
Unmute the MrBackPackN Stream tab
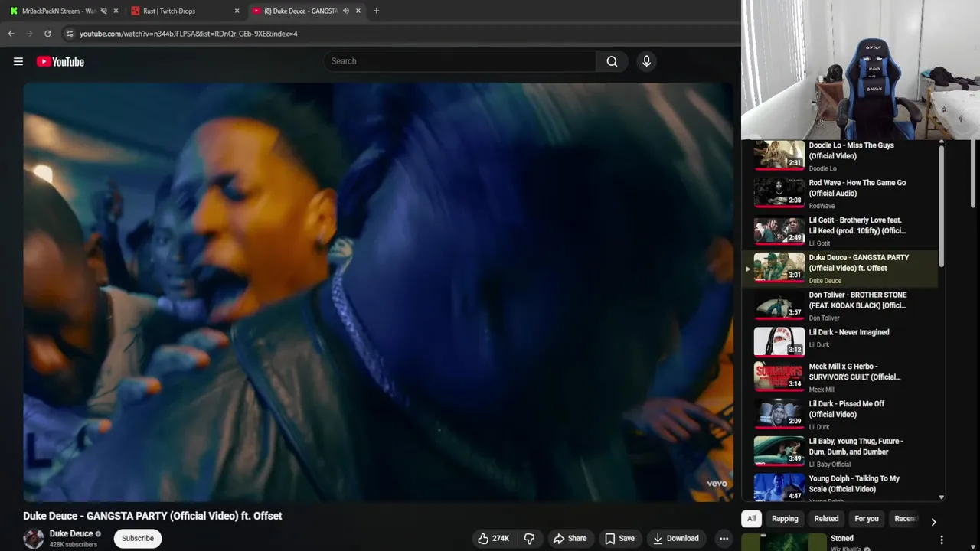point(103,11)
